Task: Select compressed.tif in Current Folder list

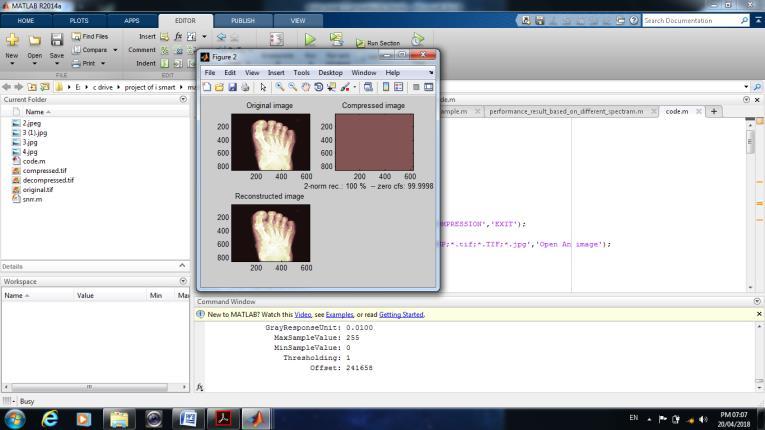Action: pos(44,170)
